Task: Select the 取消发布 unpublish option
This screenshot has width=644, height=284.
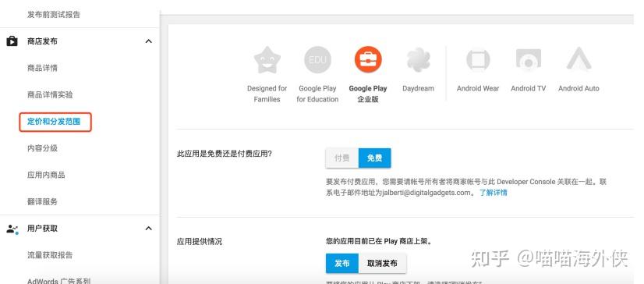Action: tap(382, 264)
